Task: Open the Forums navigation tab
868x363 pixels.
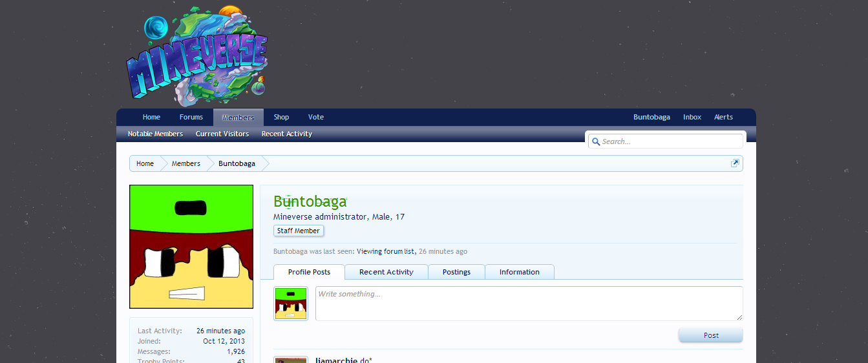Action: [x=191, y=117]
